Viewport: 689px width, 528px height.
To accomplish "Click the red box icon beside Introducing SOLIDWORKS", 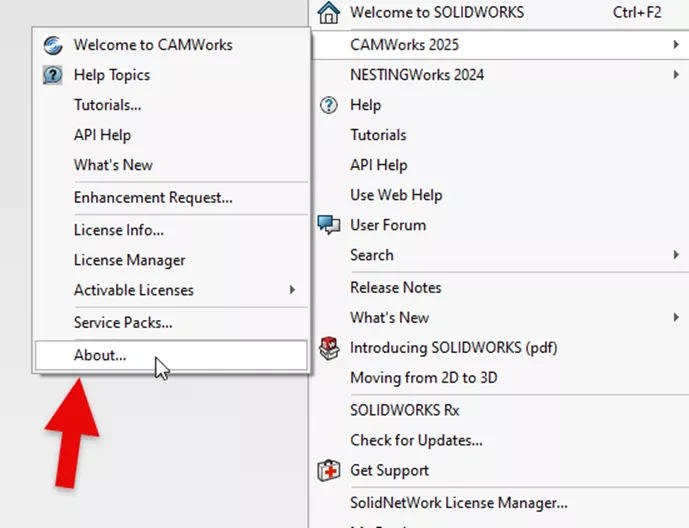I will coord(329,348).
